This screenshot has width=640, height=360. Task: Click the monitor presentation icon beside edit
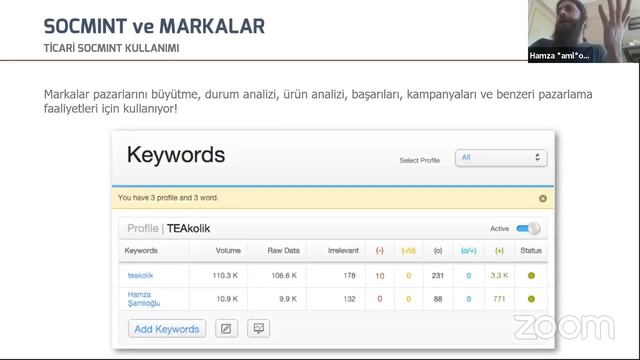258,329
